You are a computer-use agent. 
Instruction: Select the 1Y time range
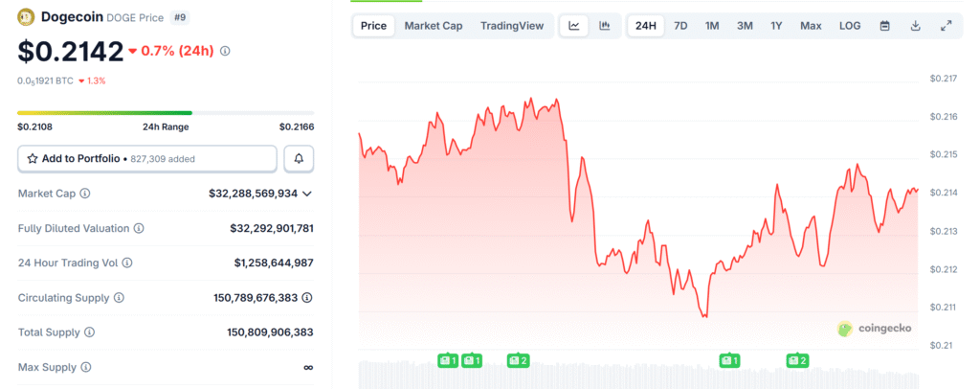pyautogui.click(x=776, y=26)
